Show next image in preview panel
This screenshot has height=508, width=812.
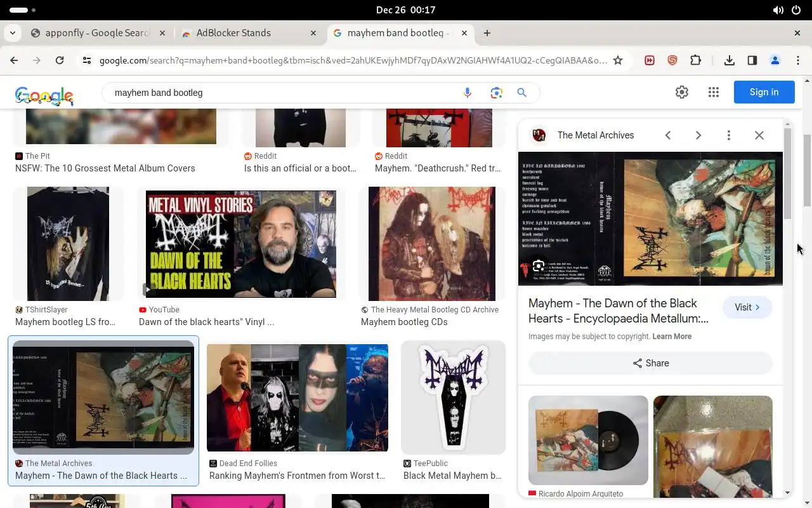[698, 135]
